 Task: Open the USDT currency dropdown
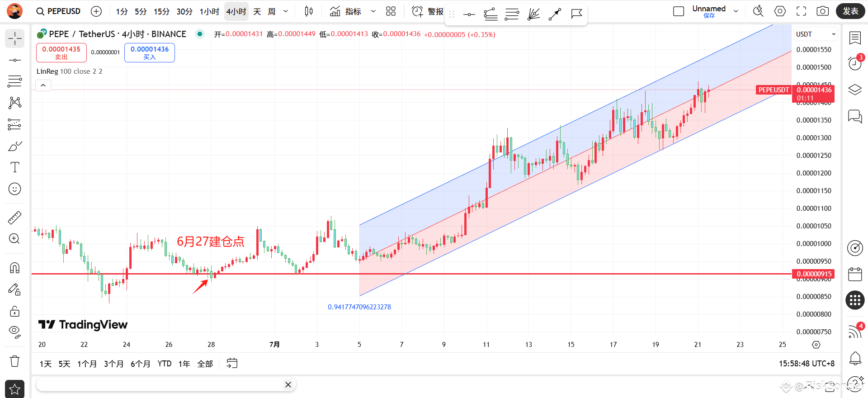coord(816,34)
